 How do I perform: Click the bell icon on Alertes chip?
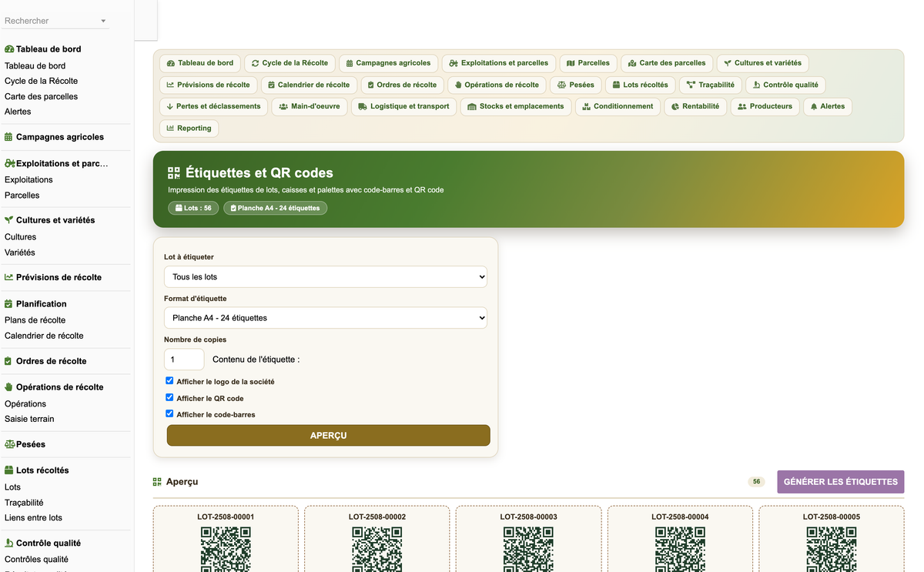[814, 106]
